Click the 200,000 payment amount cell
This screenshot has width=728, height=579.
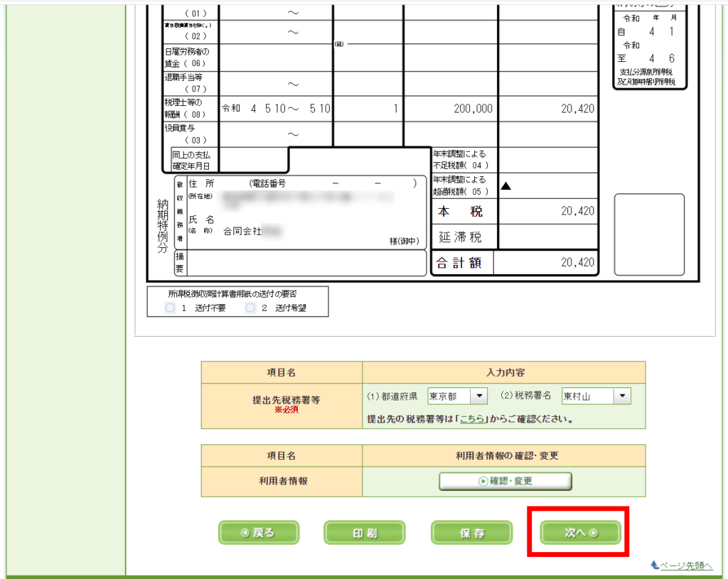[x=450, y=109]
